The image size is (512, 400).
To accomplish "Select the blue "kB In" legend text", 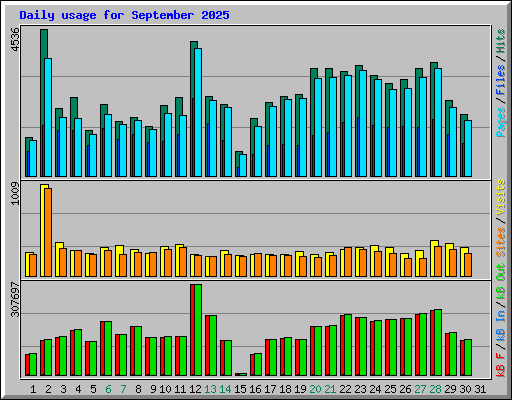I will (x=501, y=325).
